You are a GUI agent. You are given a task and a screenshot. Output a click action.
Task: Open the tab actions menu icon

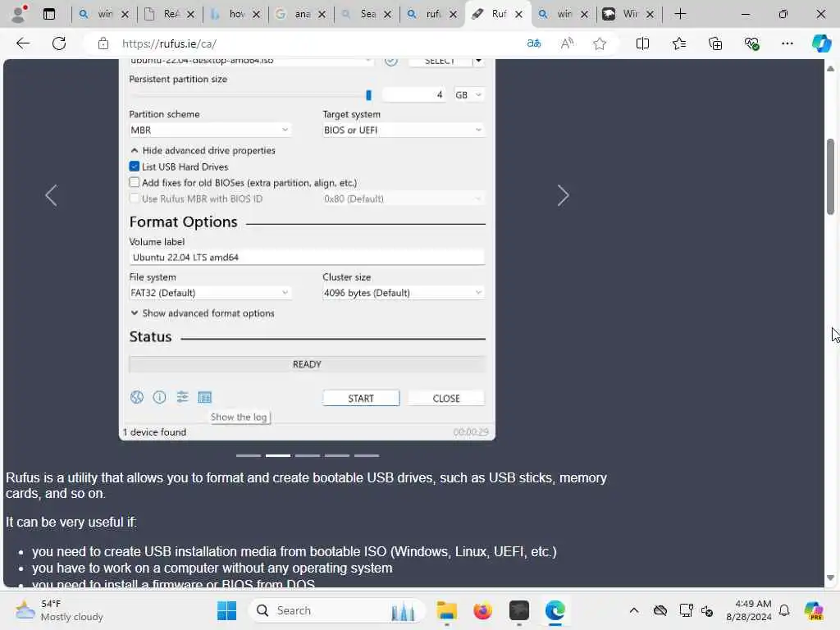click(x=48, y=14)
